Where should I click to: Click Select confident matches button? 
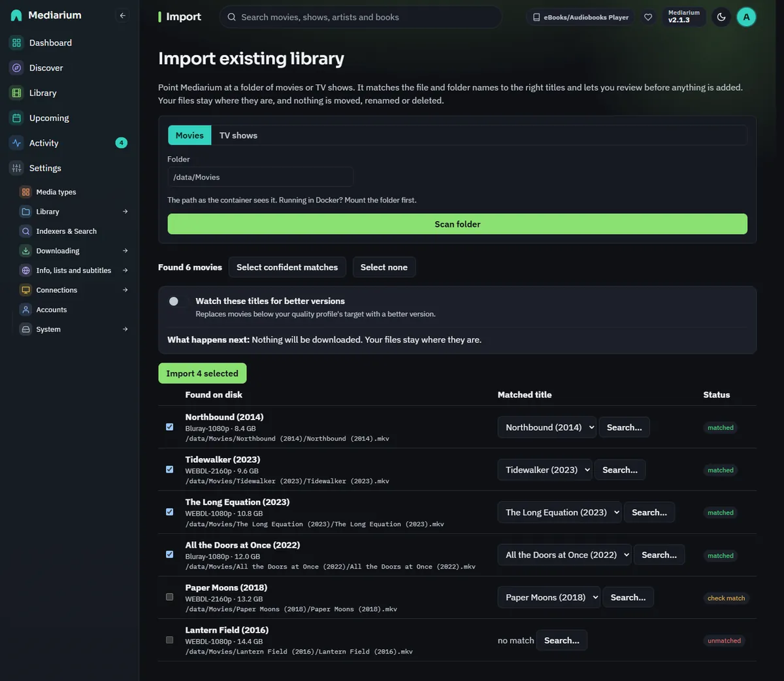pyautogui.click(x=287, y=267)
